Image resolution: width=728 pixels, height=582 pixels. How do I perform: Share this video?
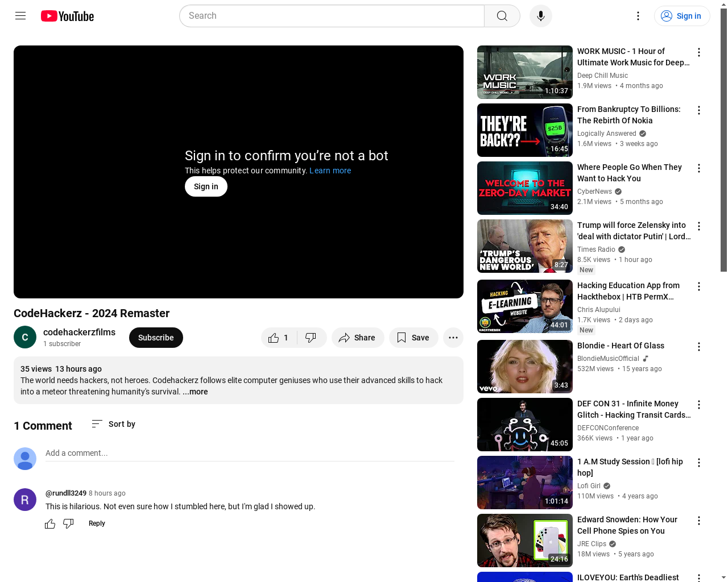coord(358,338)
